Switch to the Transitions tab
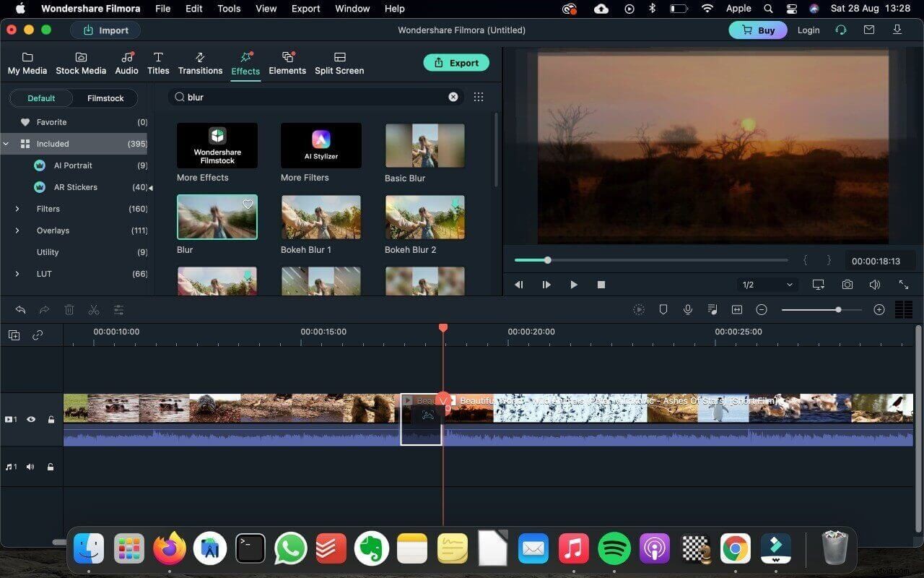The image size is (924, 578). tap(200, 63)
